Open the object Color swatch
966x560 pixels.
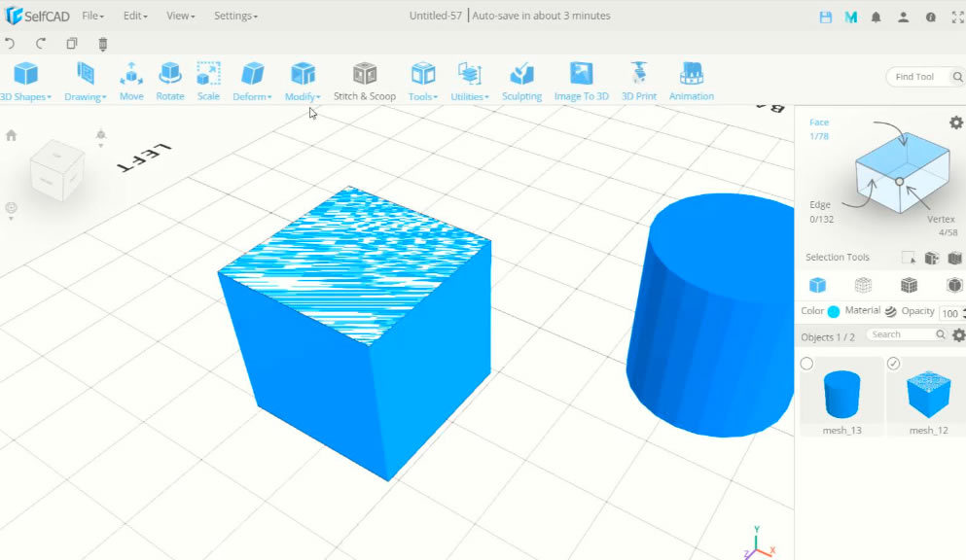[x=834, y=311]
